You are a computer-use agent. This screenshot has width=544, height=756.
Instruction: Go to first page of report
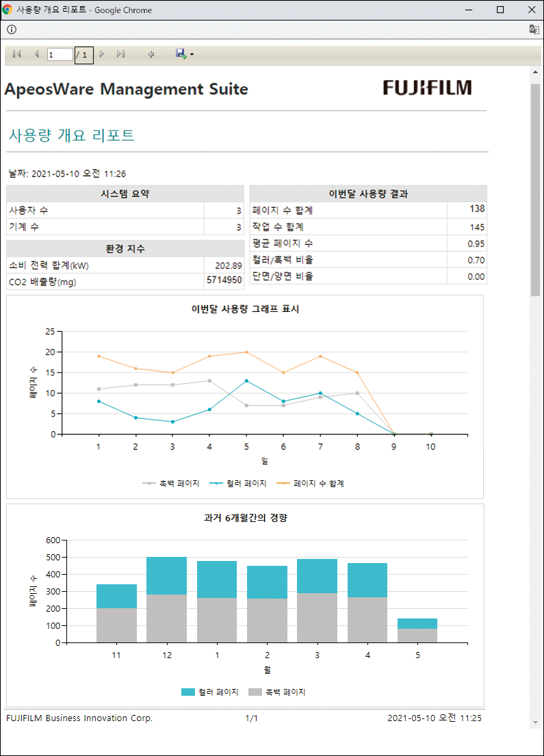coord(17,54)
